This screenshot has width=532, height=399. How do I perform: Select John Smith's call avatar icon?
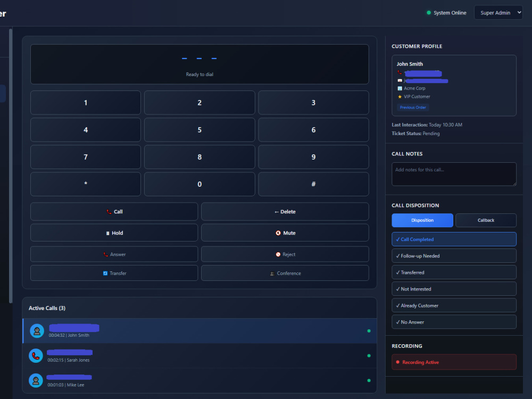click(x=37, y=331)
